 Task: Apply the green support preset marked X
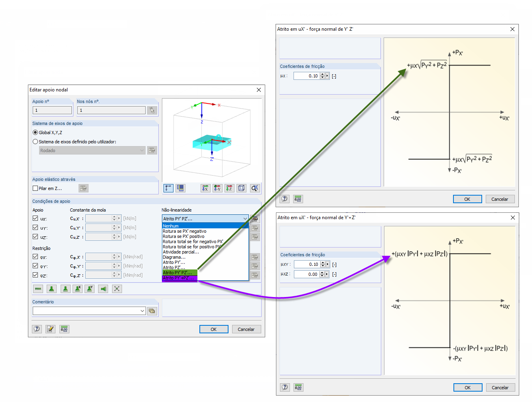tap(78, 289)
